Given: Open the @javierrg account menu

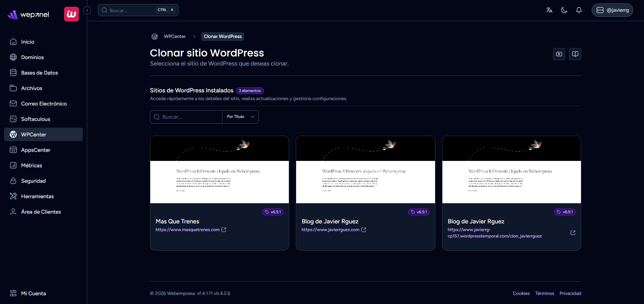Looking at the screenshot, I should click(612, 10).
